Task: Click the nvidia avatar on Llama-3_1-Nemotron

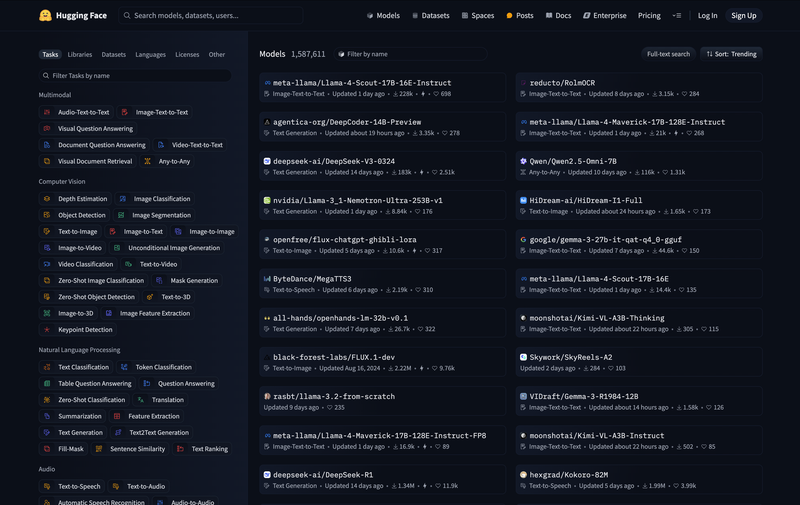Action: (267, 200)
